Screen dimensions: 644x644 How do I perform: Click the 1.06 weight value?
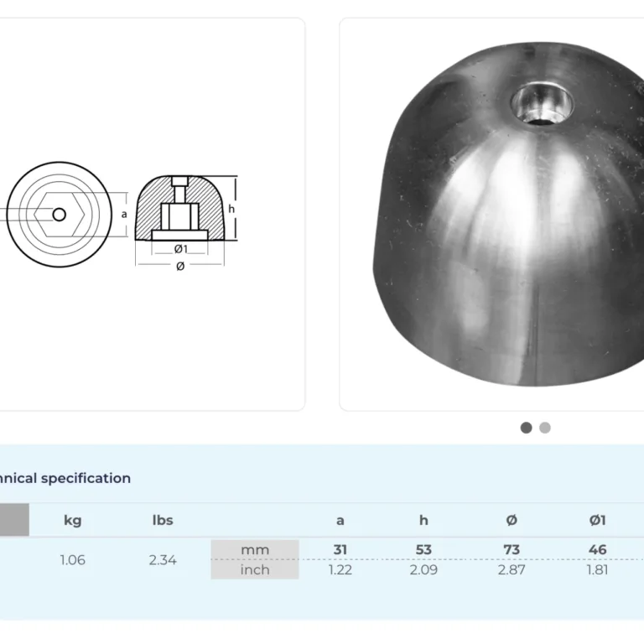tap(73, 560)
